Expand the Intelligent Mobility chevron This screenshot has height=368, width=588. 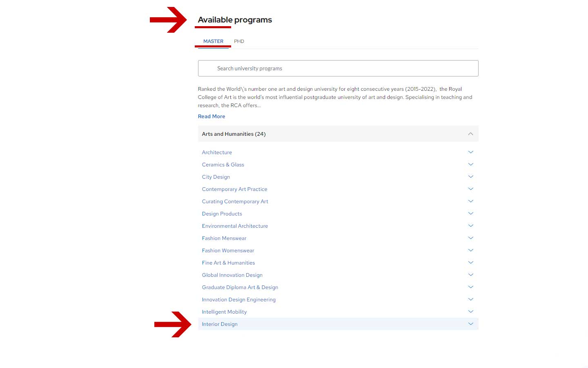pos(470,312)
